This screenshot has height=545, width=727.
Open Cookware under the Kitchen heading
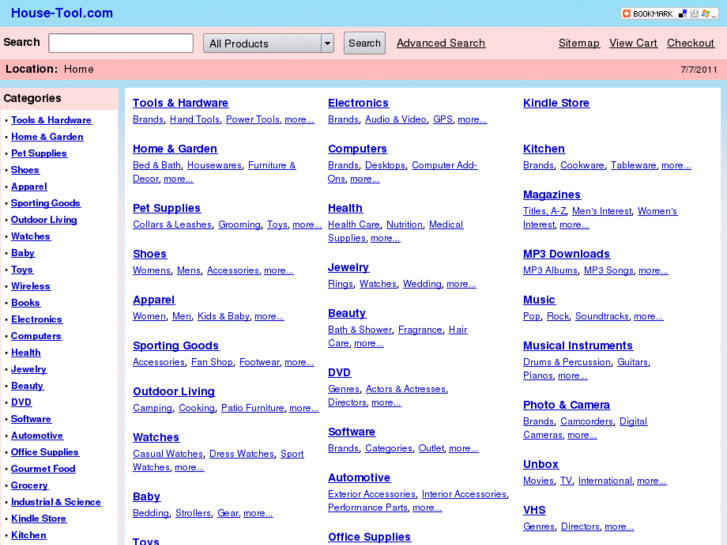[x=582, y=166]
